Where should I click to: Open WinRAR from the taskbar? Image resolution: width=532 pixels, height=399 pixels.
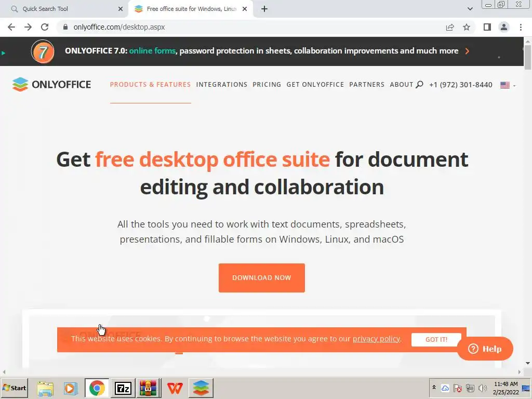point(148,388)
